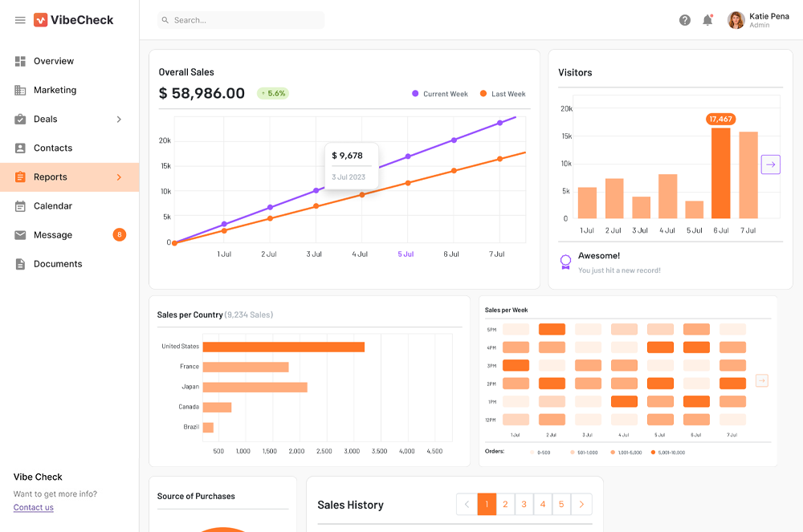Click the Contact us link

coord(33,507)
